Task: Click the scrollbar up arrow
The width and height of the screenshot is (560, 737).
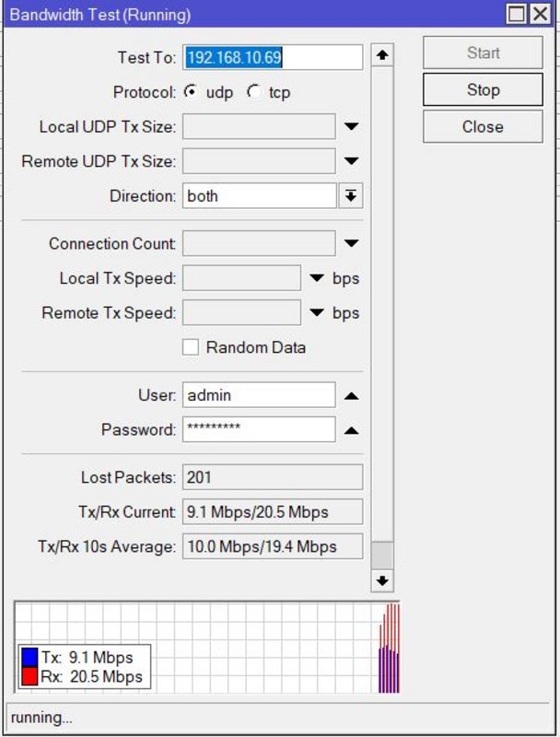Action: pyautogui.click(x=382, y=55)
